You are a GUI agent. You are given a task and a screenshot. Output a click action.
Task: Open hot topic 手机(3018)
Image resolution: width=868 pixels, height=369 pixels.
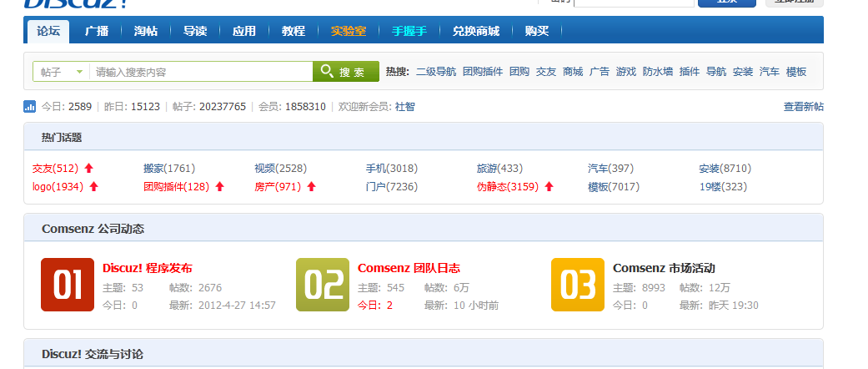[392, 169]
